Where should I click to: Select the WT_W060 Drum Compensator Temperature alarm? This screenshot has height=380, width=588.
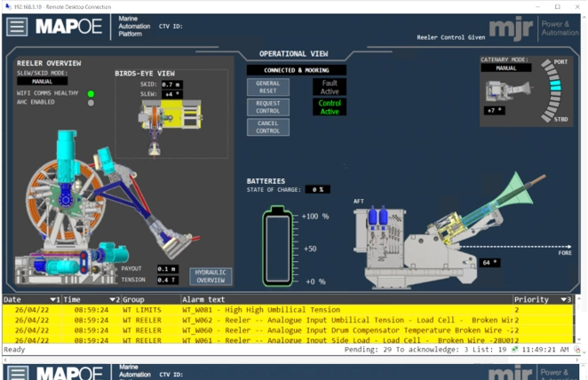point(288,330)
